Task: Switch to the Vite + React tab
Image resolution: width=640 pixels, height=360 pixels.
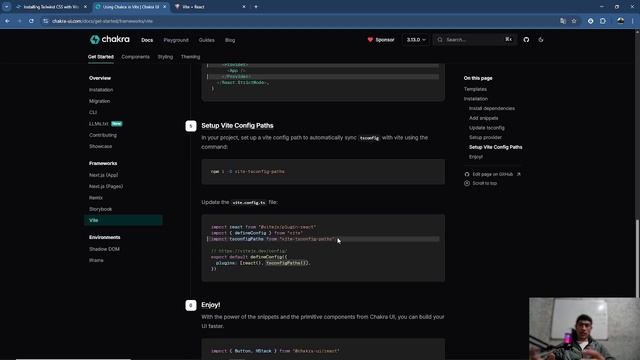Action: [210, 7]
